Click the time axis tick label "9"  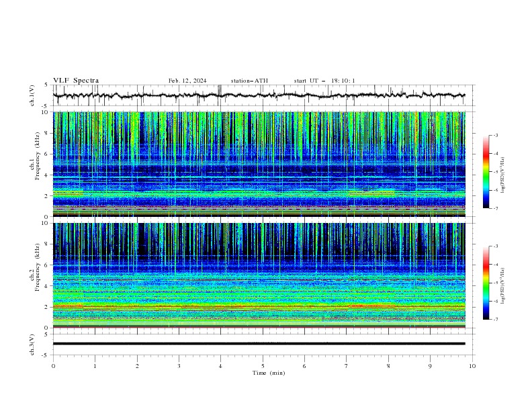pyautogui.click(x=430, y=366)
